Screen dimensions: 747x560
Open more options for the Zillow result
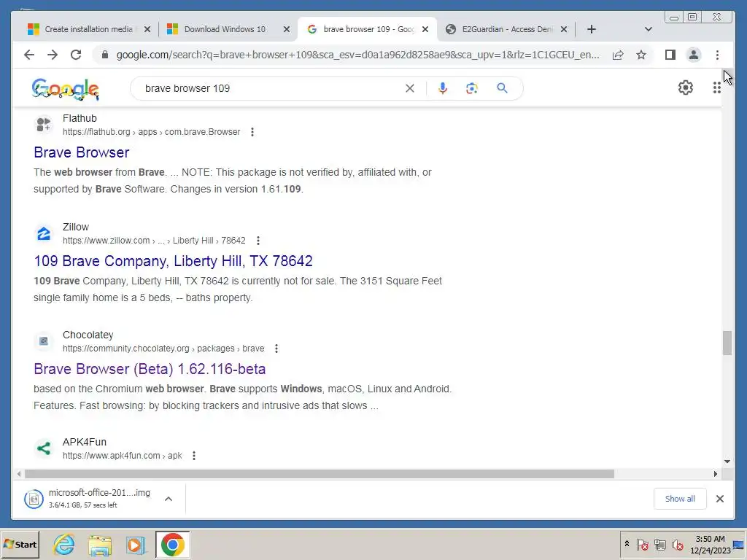coord(258,241)
